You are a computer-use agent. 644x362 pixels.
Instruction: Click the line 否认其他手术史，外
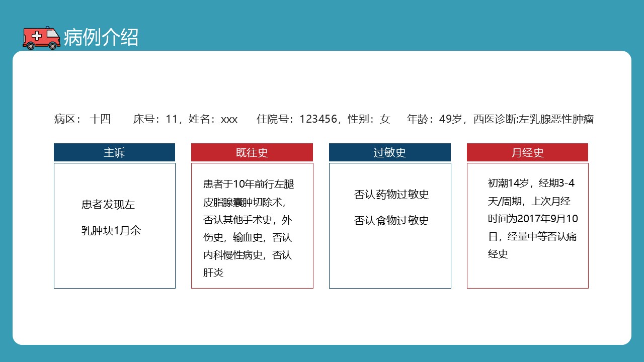248,220
